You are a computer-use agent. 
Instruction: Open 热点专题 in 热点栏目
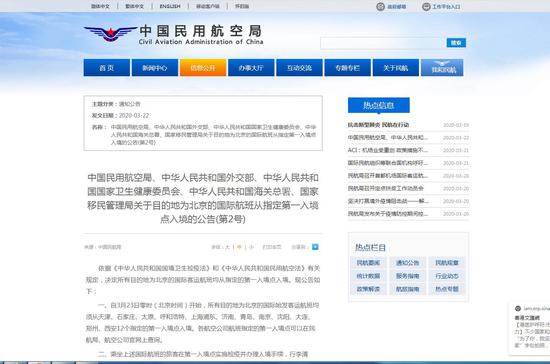(447, 289)
